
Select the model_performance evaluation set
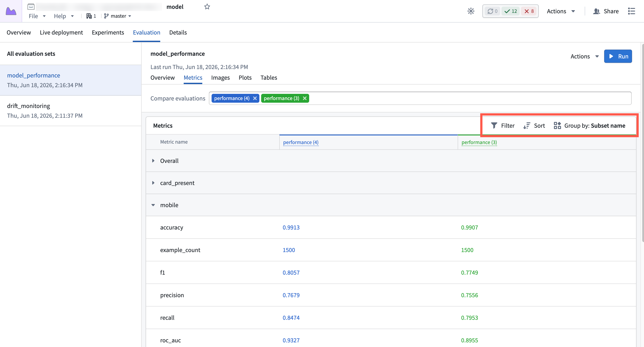(71, 80)
